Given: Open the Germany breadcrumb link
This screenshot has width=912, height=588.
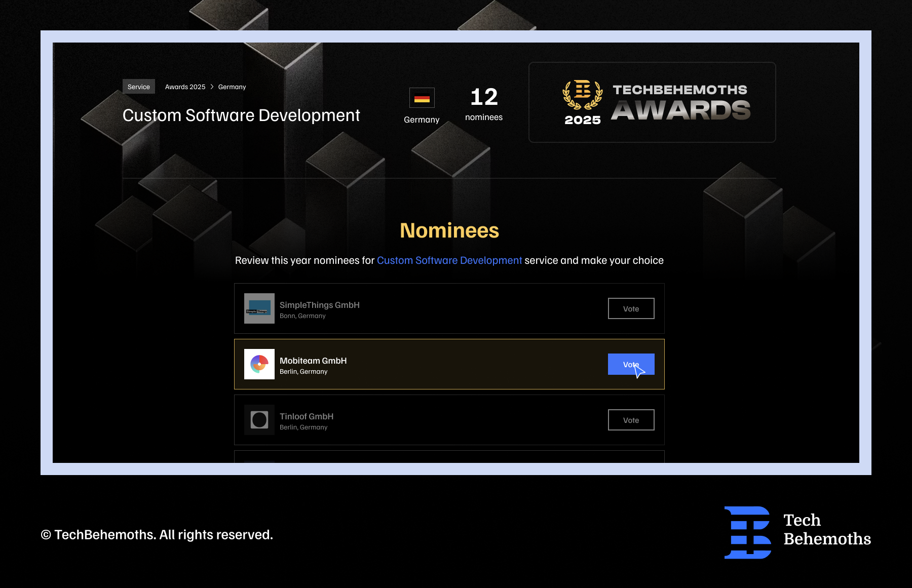Looking at the screenshot, I should click(232, 87).
